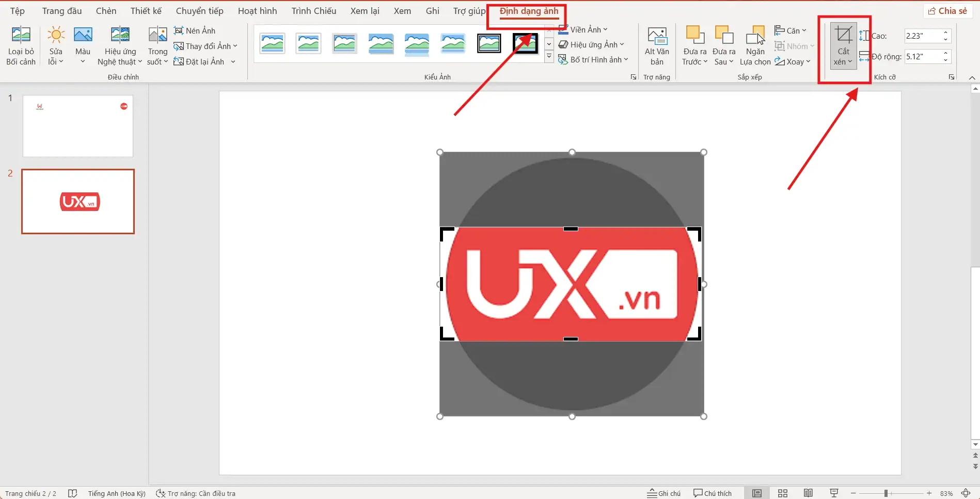
Task: Toggle Chú thích captions on
Action: 714,493
